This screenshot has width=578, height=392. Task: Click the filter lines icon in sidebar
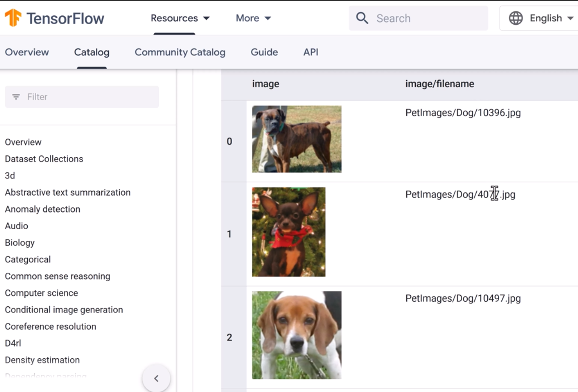pos(16,97)
